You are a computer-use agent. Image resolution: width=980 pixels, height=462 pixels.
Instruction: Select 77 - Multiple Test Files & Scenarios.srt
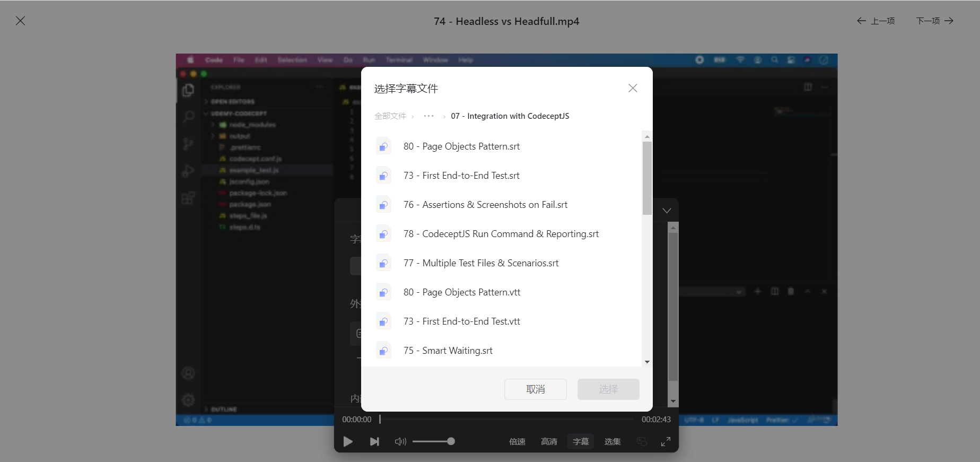point(501,263)
